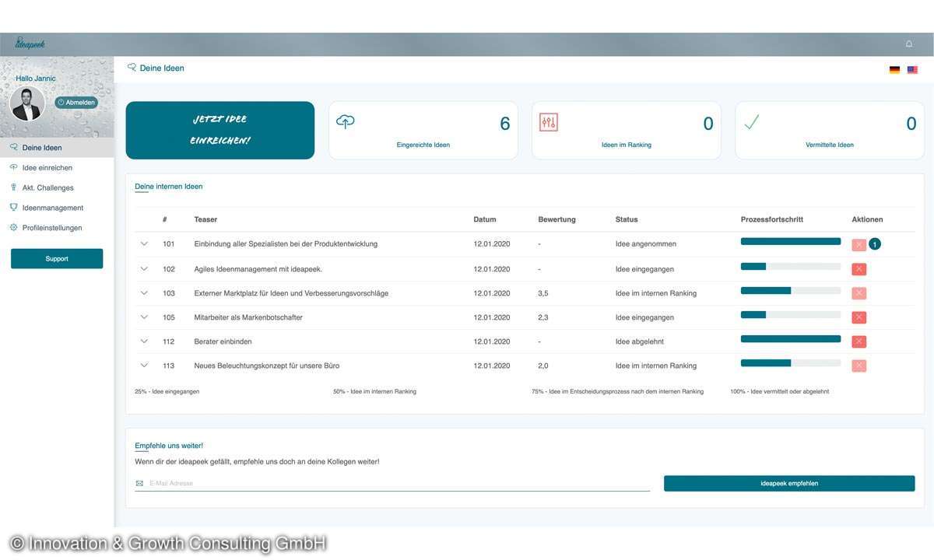Expand row 113 with its chevron
This screenshot has width=934, height=560.
pyautogui.click(x=144, y=365)
